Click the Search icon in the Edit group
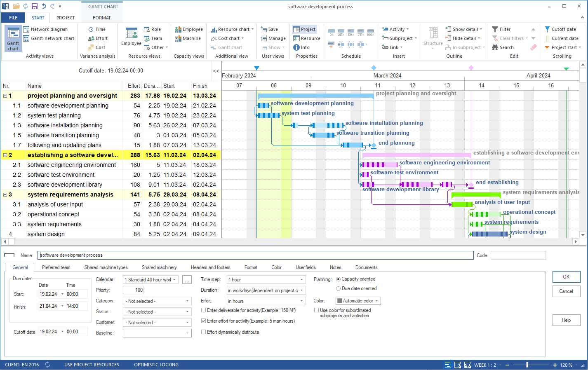Screen dimensions: 588x370 (x=503, y=47)
